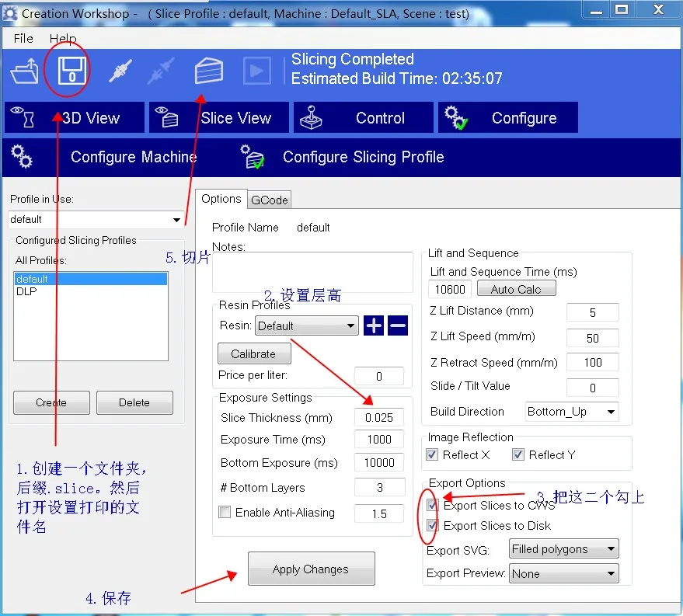Select the GCode tab
Viewport: 683px width, 616px height.
coord(270,200)
